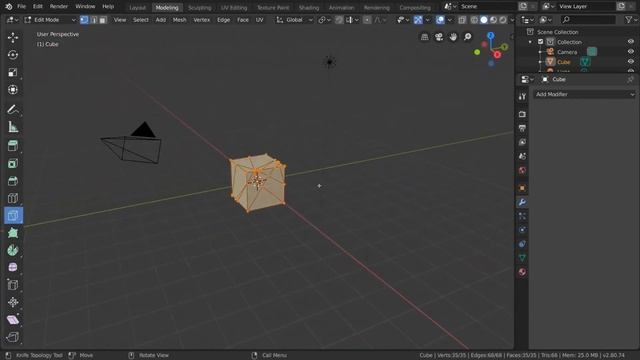Enable vertex select mode
This screenshot has width=640, height=360.
(84, 20)
